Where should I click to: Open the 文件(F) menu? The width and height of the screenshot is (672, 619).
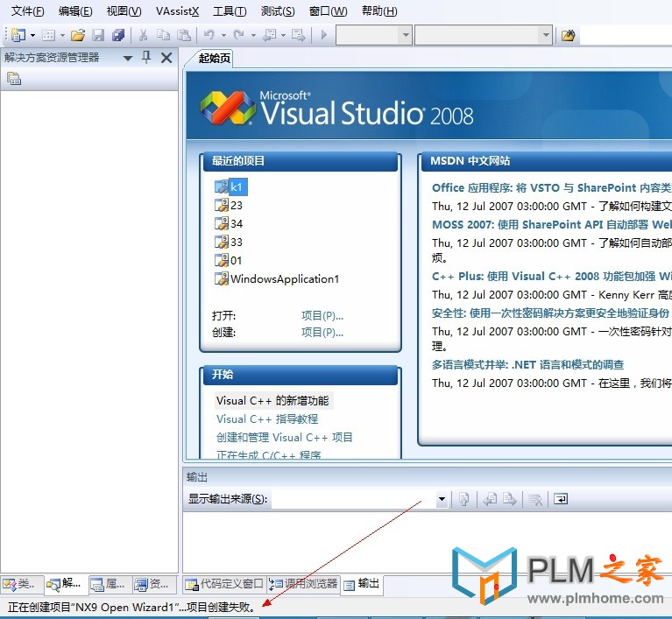[x=27, y=11]
